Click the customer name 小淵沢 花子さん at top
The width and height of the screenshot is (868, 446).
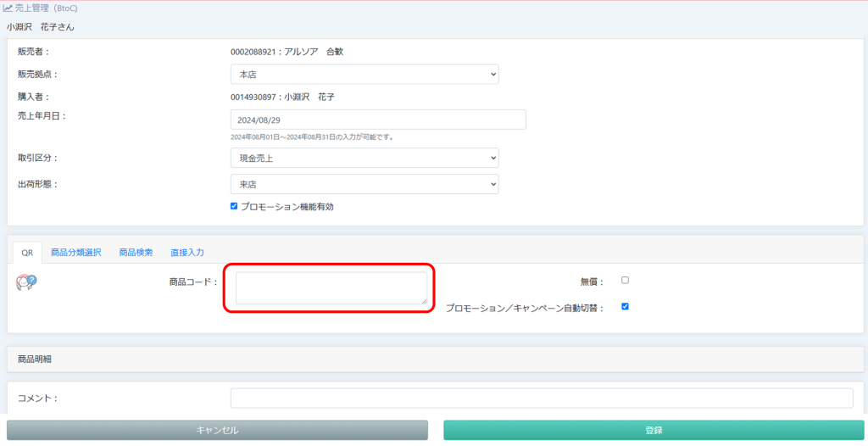click(x=41, y=27)
